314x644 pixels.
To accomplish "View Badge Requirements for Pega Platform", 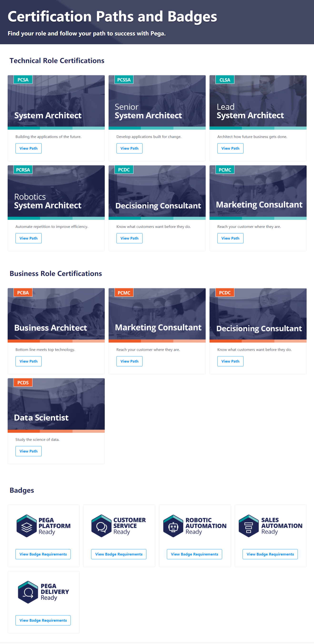I will click(43, 554).
